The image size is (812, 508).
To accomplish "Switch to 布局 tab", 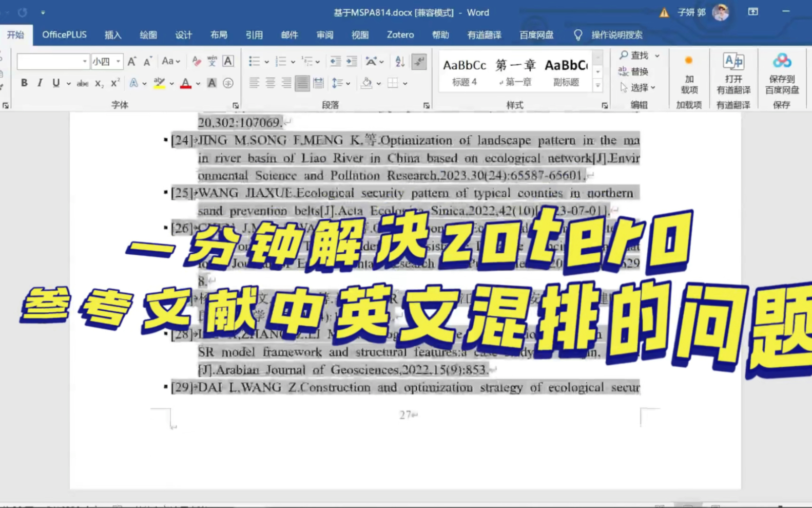I will 219,35.
